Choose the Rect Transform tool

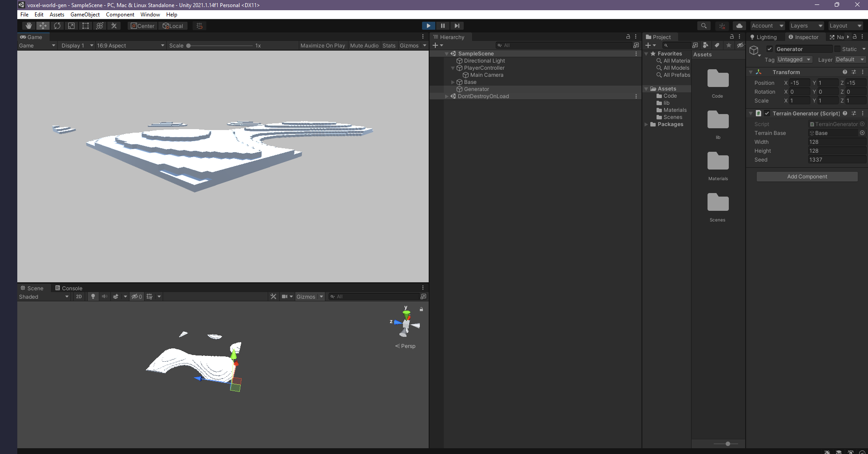pyautogui.click(x=85, y=26)
